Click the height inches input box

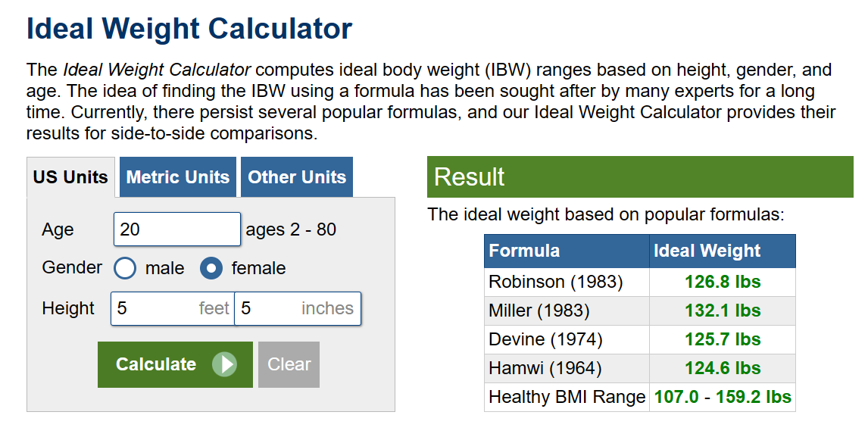click(297, 309)
